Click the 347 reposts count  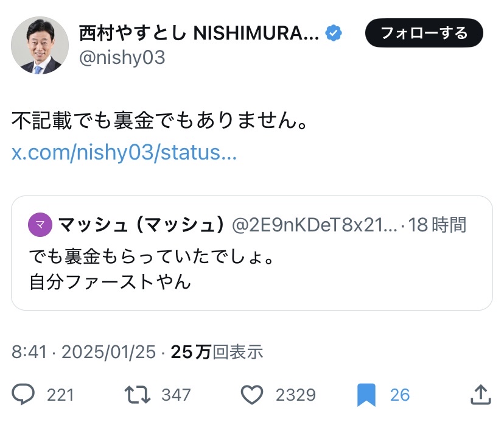click(x=176, y=395)
